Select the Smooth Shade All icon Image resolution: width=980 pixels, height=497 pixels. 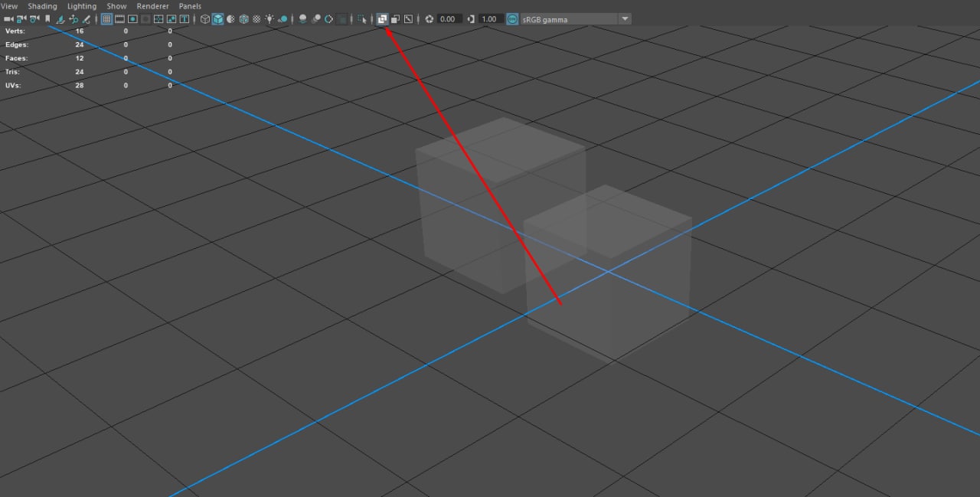pyautogui.click(x=217, y=19)
